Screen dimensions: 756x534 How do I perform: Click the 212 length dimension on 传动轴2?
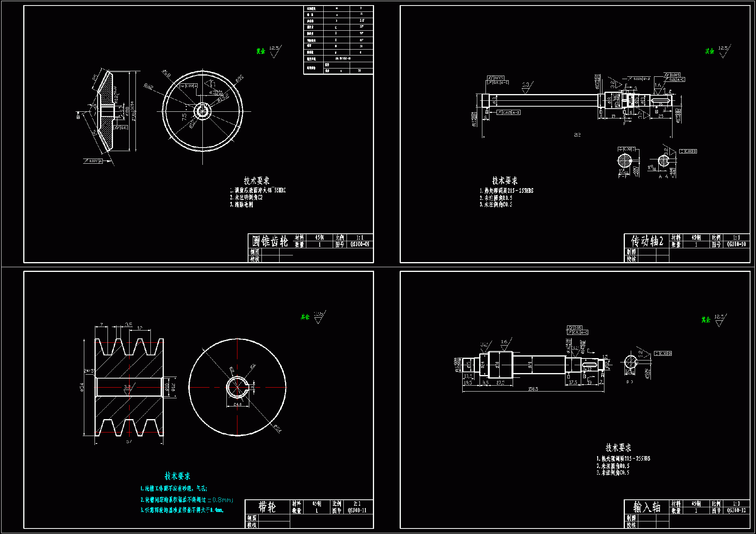577,135
